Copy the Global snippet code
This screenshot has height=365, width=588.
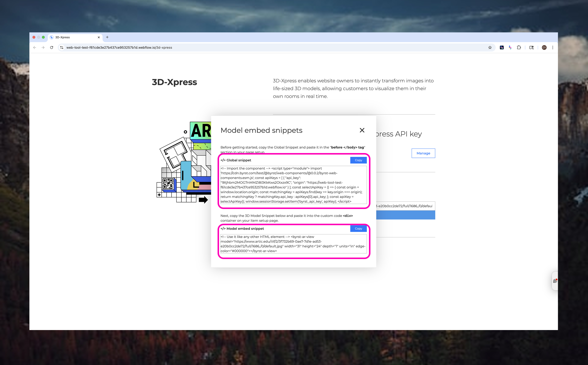pyautogui.click(x=358, y=160)
